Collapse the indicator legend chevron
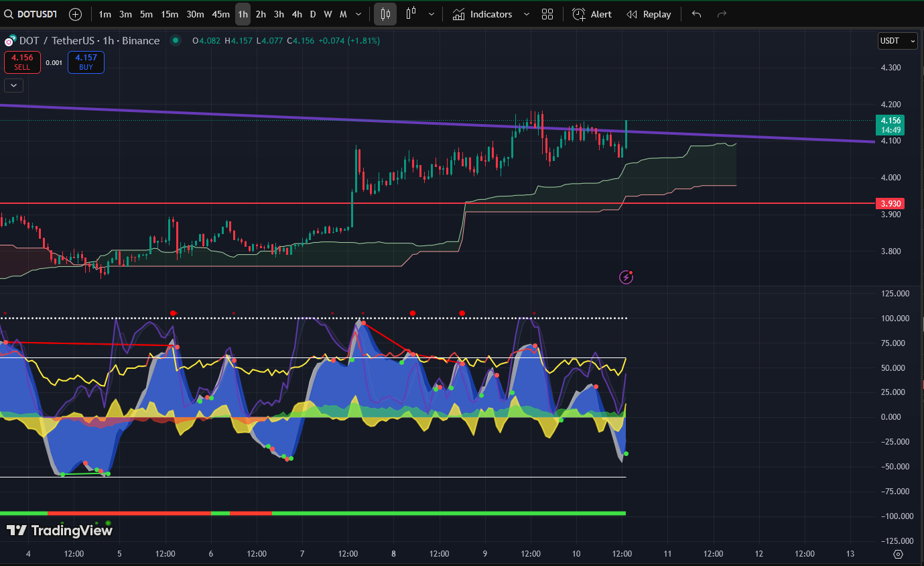Viewport: 924px width, 566px height. 13,85
